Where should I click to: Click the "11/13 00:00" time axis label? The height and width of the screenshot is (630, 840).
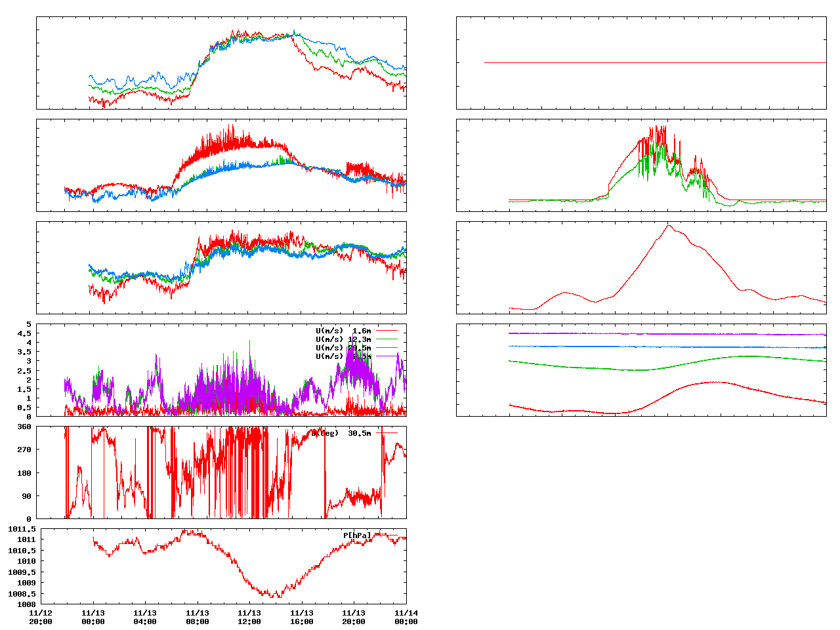click(x=93, y=618)
